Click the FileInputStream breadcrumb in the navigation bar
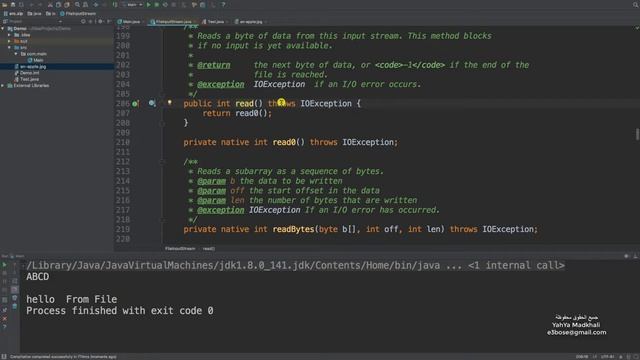The height and width of the screenshot is (360, 640). [78, 13]
